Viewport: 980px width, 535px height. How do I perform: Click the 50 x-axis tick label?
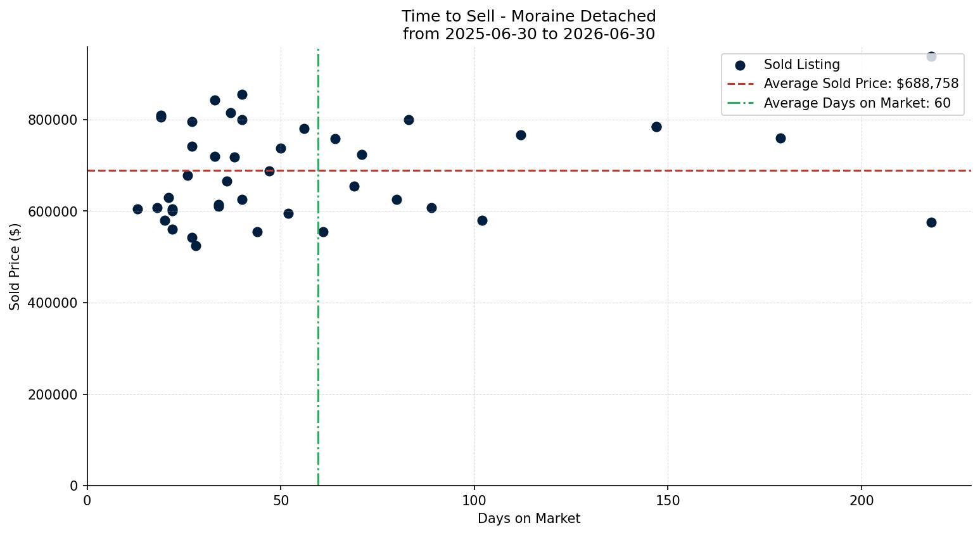tap(281, 501)
